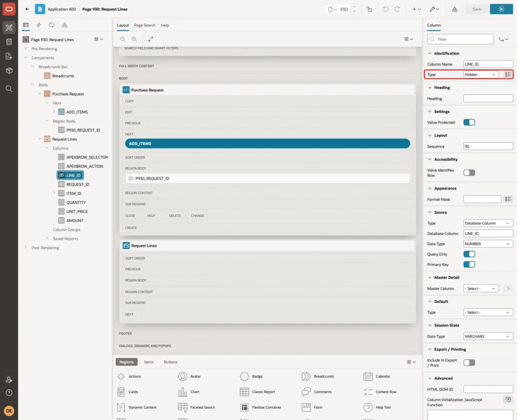Screen dimensions: 517x420
Task: Expand Pre-Rendering tree node
Action: click(25, 48)
